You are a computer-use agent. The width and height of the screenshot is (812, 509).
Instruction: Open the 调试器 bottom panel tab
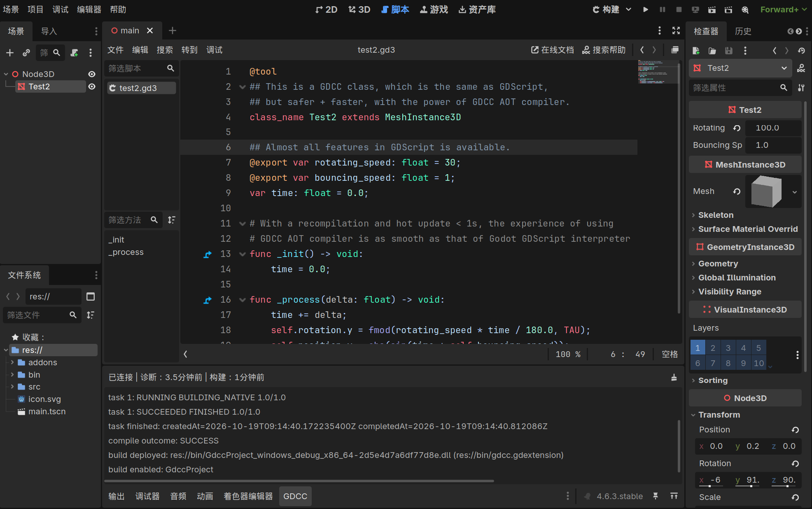(x=147, y=496)
